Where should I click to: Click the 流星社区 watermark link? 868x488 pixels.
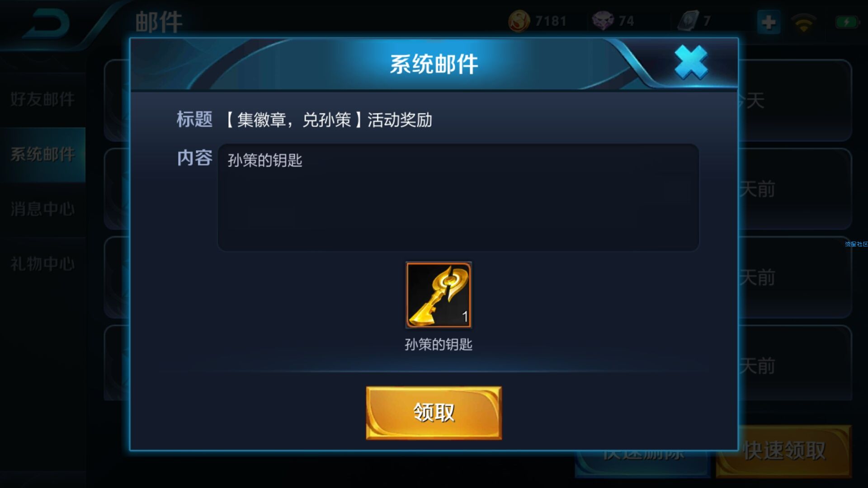point(856,244)
